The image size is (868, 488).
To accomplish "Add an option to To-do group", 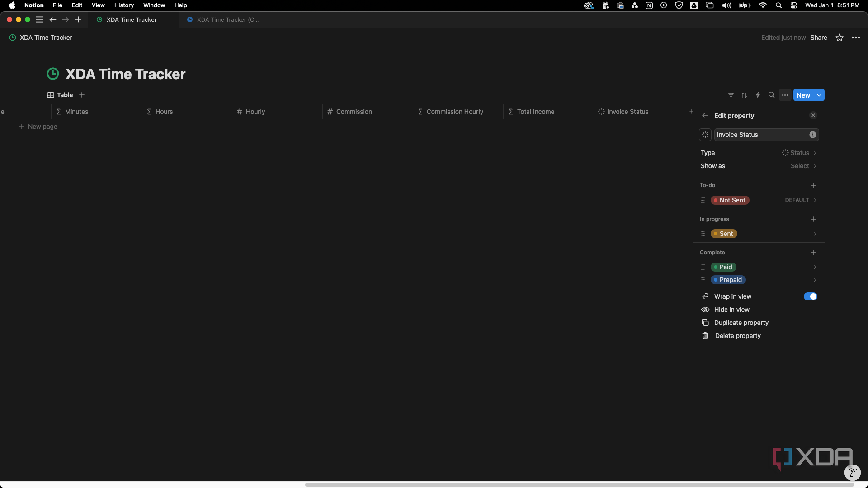I will [x=814, y=185].
